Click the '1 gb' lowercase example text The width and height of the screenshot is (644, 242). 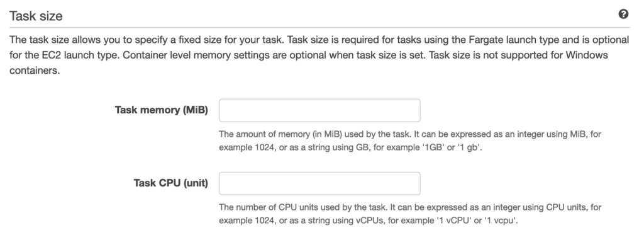pos(469,147)
